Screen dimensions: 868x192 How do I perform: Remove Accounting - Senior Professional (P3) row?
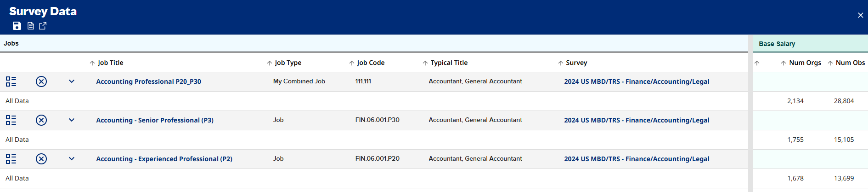[x=41, y=120]
